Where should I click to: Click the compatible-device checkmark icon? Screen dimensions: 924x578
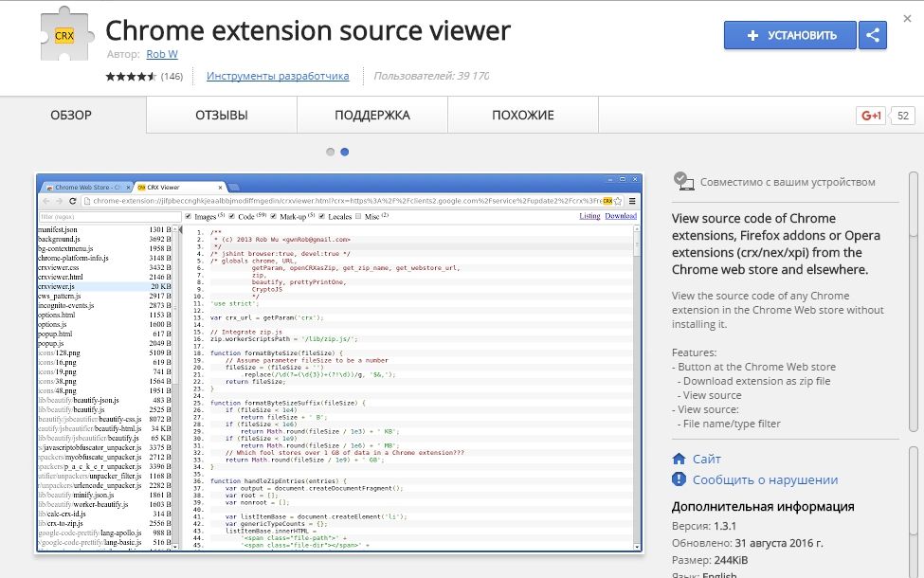click(683, 181)
